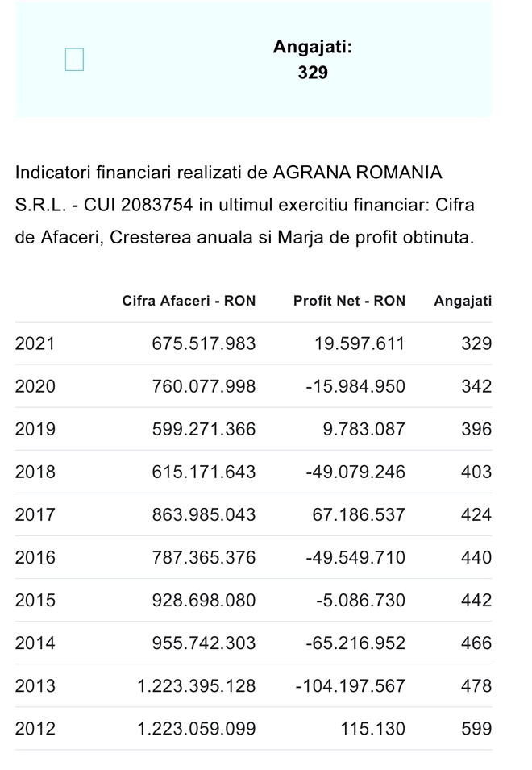Click turnover value 1.223.059.099 for 2012
The image size is (532, 770).
(x=197, y=728)
